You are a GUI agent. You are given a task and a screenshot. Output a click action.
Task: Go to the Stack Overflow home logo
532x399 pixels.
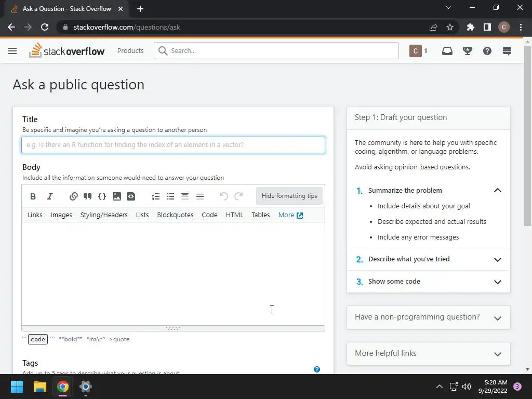pyautogui.click(x=67, y=51)
